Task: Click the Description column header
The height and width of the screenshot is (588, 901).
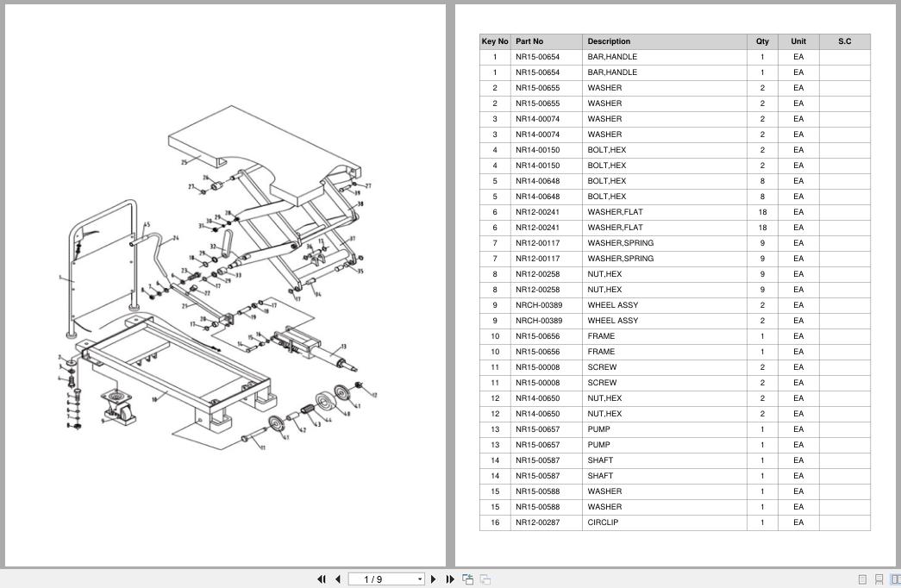Action: pyautogui.click(x=665, y=41)
